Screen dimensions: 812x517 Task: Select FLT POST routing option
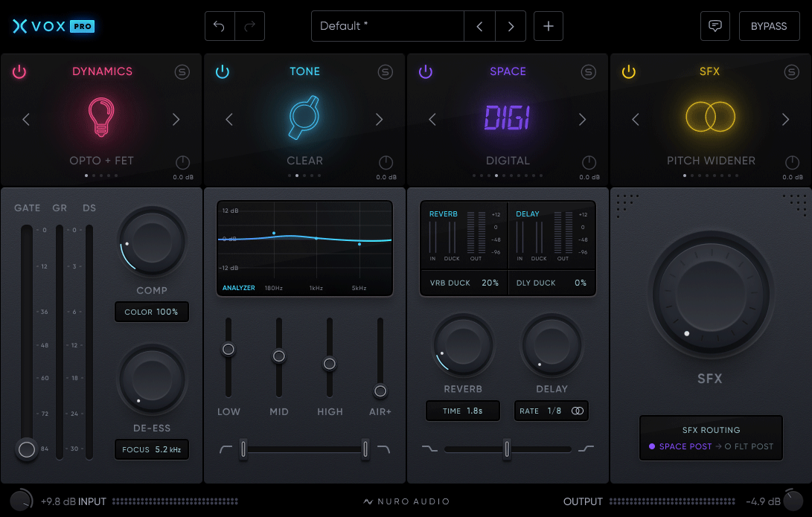749,446
